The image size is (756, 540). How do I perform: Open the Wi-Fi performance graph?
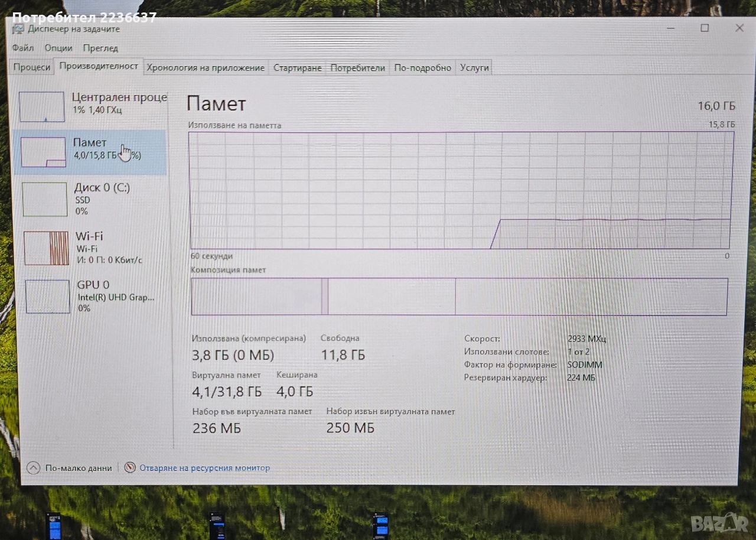46,248
